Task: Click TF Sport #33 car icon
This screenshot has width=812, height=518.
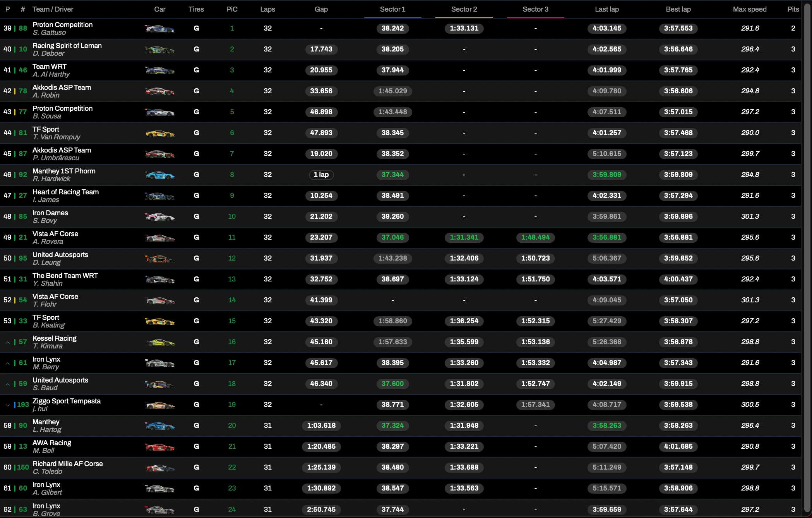Action: [x=159, y=321]
